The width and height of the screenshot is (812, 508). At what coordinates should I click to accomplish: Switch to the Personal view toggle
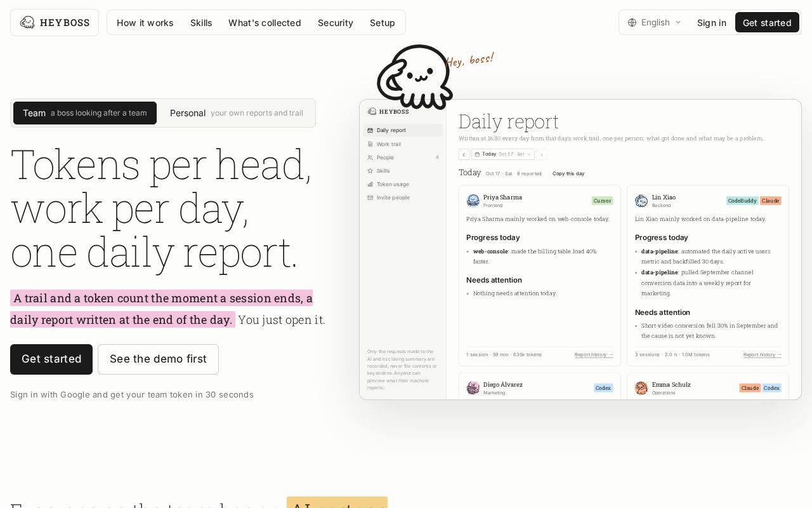[x=237, y=113]
